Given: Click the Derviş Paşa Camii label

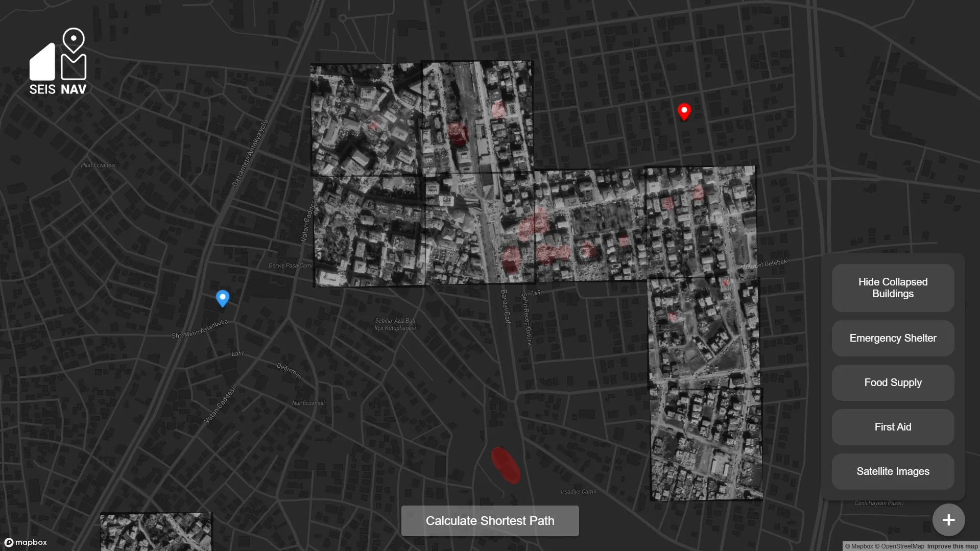Looking at the screenshot, I should tap(291, 266).
